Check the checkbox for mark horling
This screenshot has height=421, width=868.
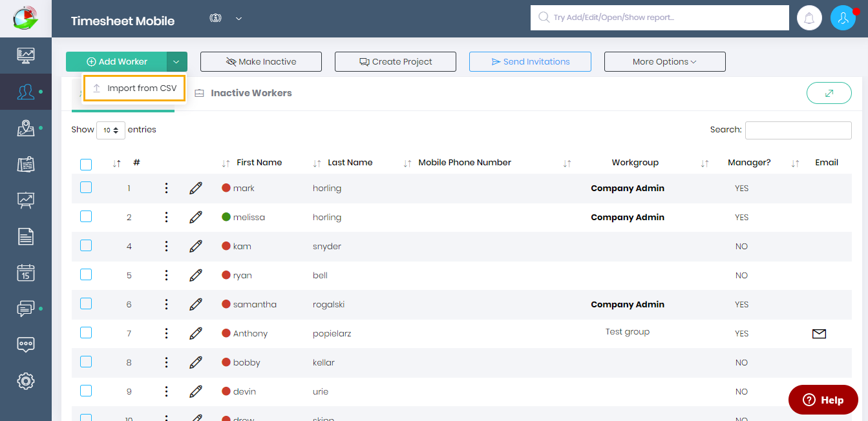[x=86, y=188]
